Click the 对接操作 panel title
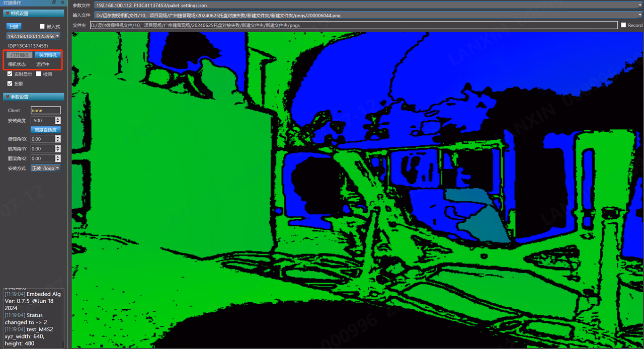The height and width of the screenshot is (349, 644). pyautogui.click(x=12, y=3)
